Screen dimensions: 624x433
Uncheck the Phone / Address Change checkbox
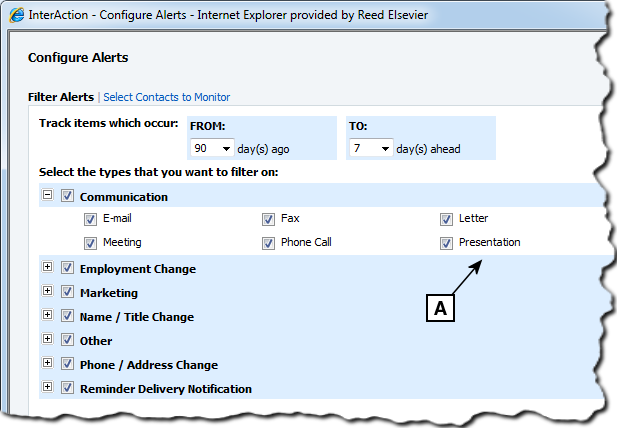point(67,364)
